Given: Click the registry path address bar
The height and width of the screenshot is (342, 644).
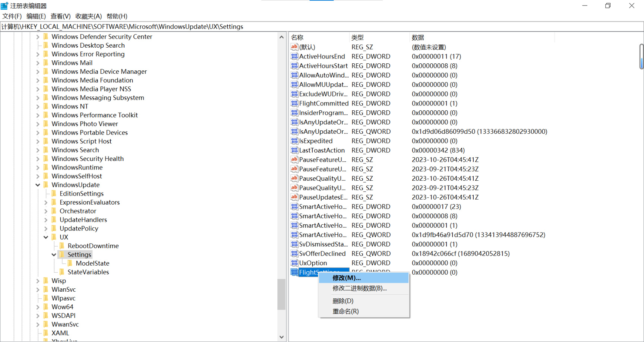Looking at the screenshot, I should [322, 26].
